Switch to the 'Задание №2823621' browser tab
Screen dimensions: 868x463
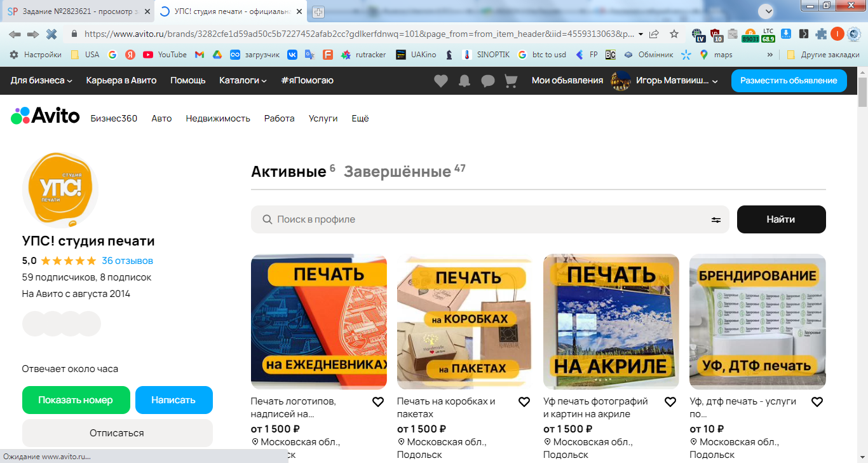79,11
